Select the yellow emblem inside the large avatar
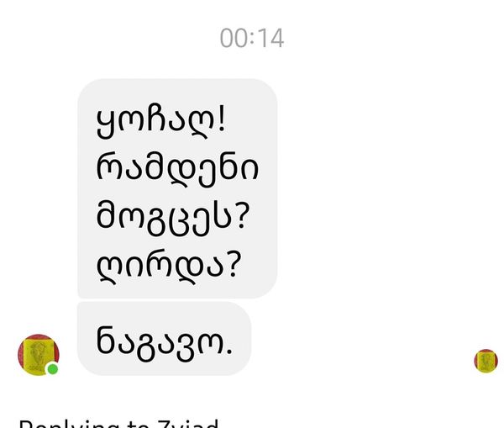 tap(37, 356)
